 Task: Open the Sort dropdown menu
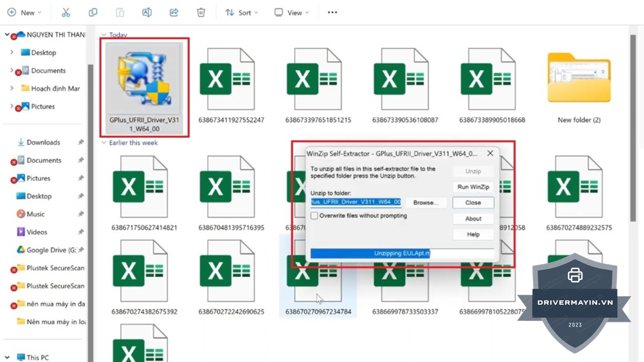coord(242,13)
